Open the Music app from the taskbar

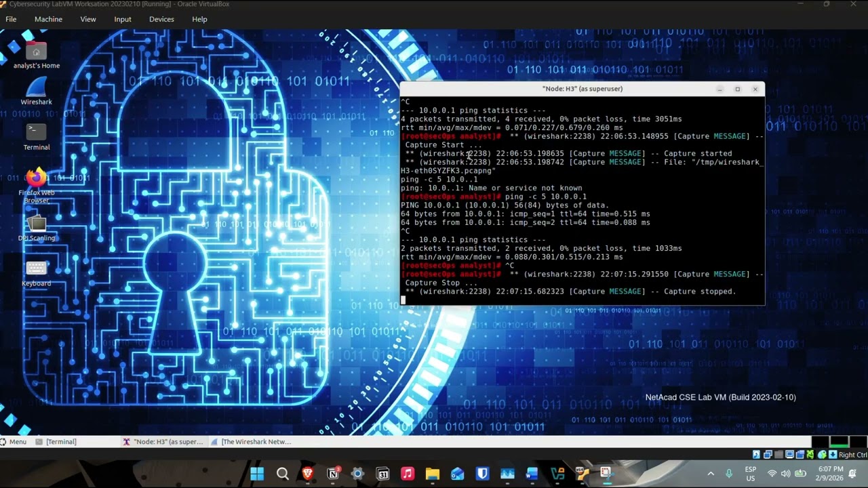coord(408,474)
